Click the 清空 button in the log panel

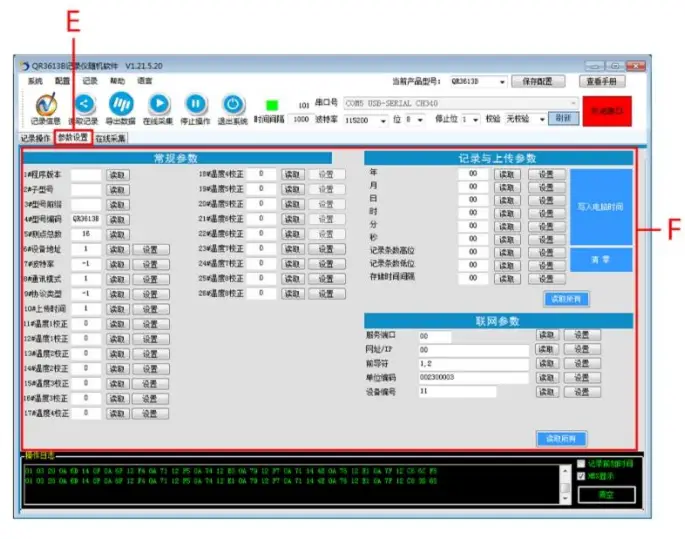click(606, 495)
